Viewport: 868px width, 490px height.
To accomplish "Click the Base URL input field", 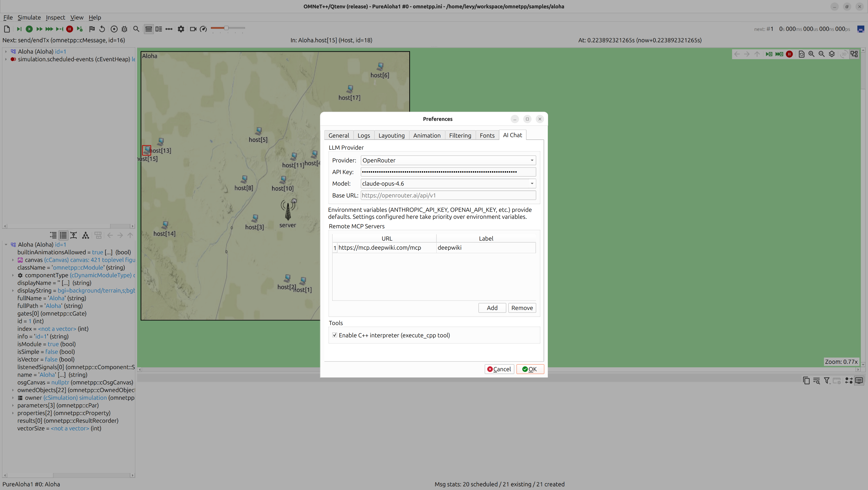I will (448, 195).
